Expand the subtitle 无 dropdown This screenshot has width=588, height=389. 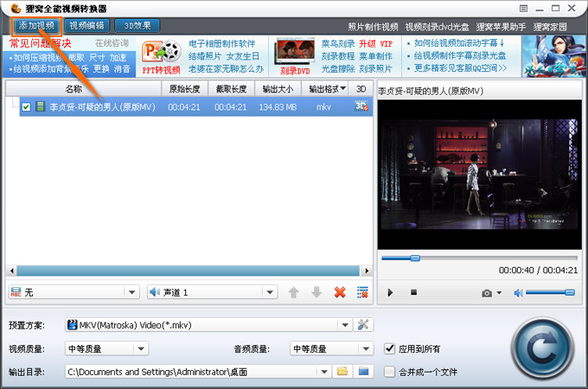pyautogui.click(x=131, y=292)
